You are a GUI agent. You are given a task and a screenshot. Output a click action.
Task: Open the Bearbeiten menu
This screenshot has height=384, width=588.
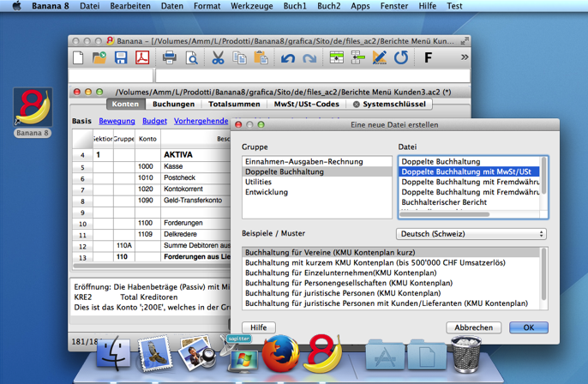click(130, 6)
